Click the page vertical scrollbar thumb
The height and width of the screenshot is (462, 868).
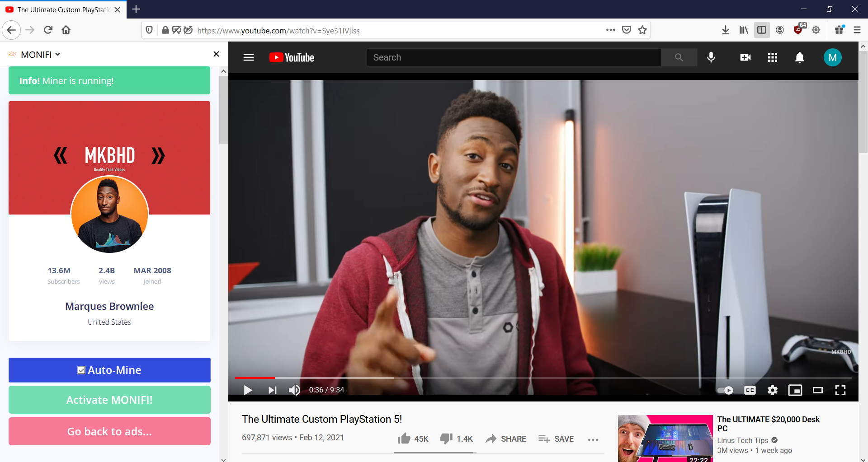click(863, 102)
